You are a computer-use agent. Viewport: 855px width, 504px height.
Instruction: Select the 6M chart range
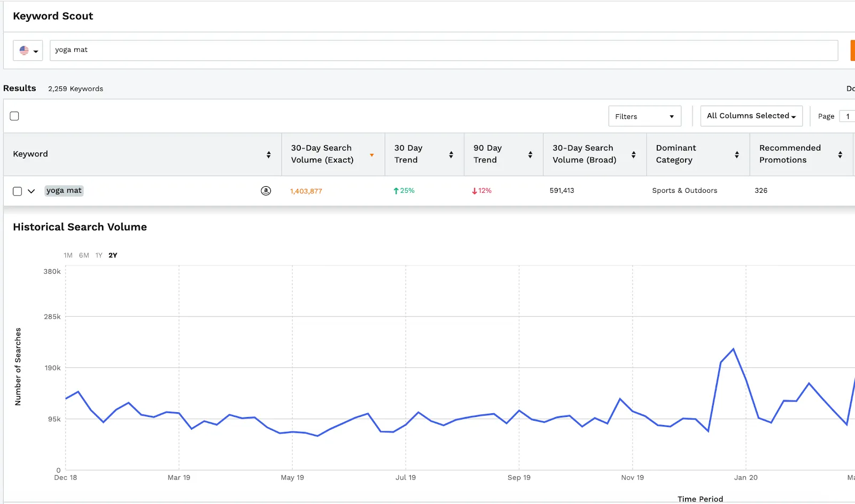pos(84,255)
